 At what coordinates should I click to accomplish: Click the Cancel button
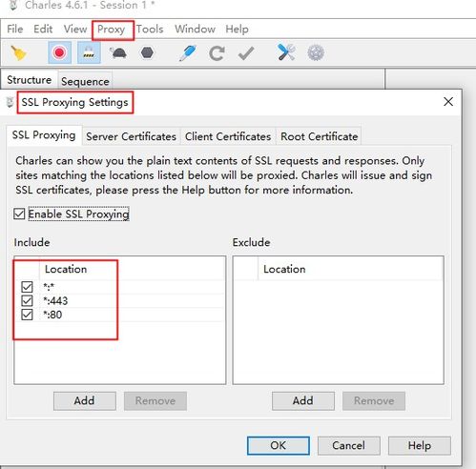click(x=349, y=445)
